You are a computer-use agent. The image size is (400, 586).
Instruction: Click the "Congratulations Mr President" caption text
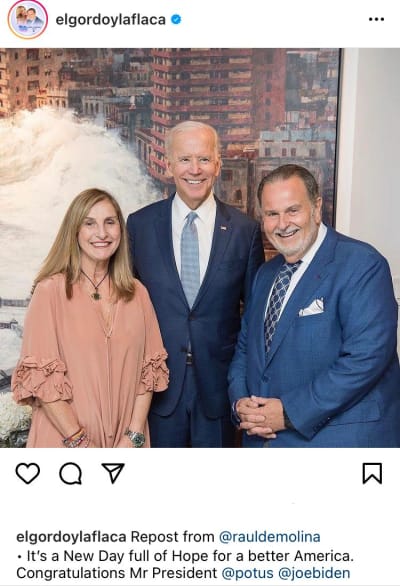(117, 573)
